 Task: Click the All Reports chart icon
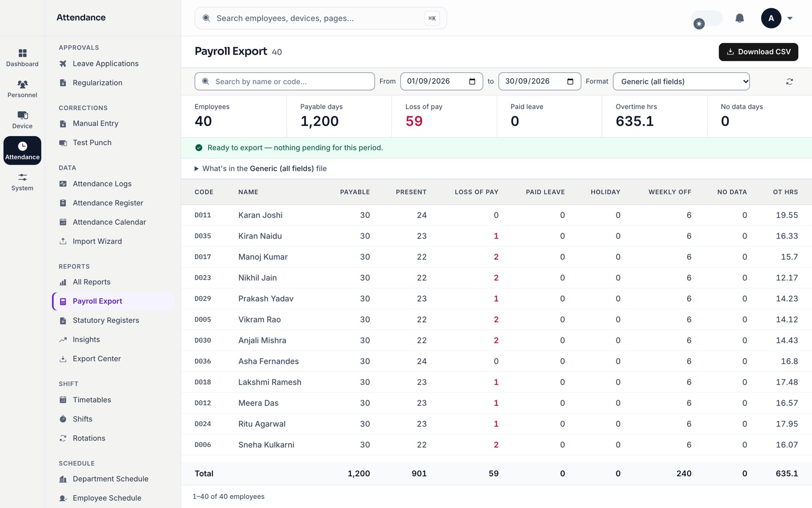pyautogui.click(x=63, y=282)
